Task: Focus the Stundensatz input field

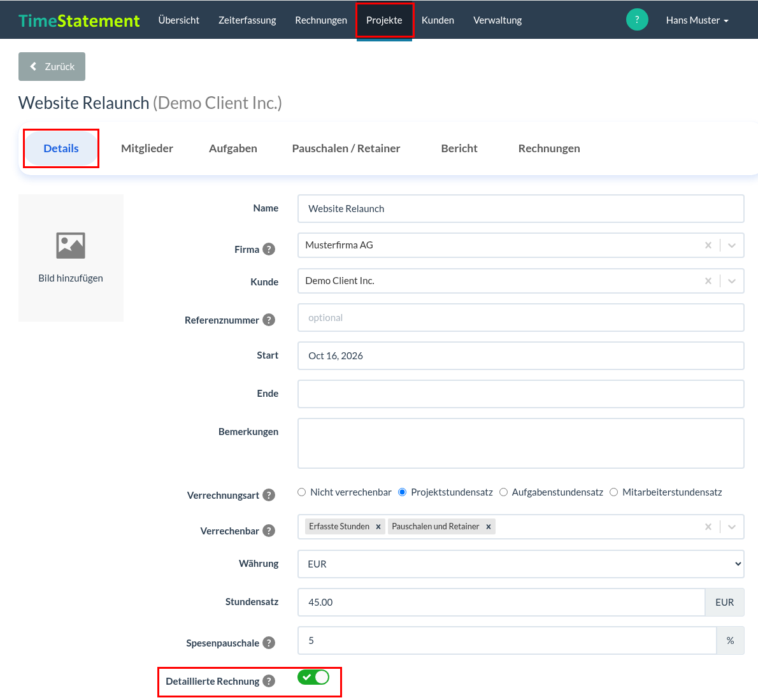Action: tap(501, 602)
